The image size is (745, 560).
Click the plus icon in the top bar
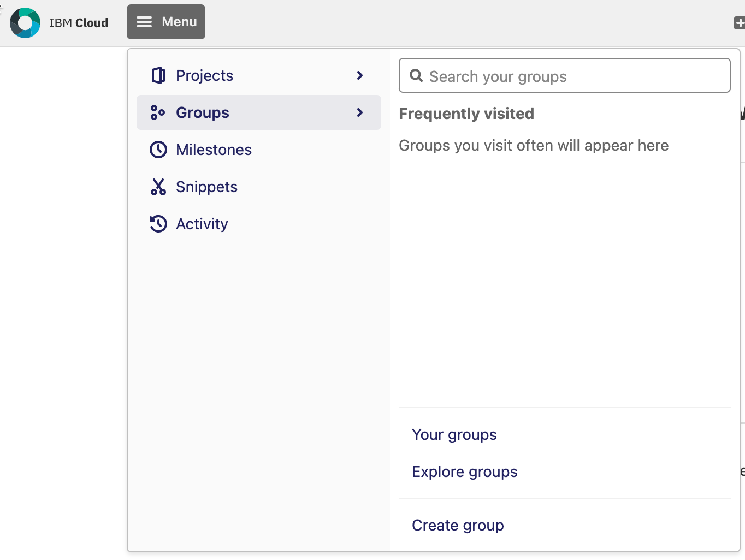tap(740, 23)
